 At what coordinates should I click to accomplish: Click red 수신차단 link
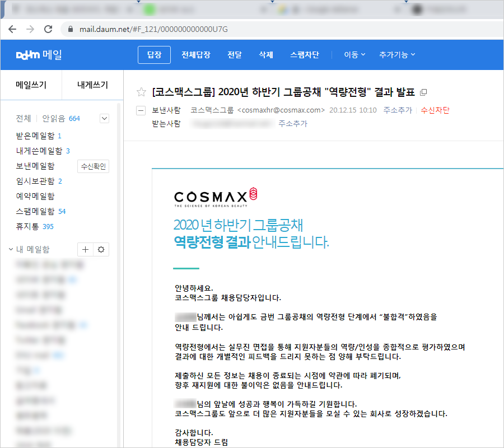pyautogui.click(x=435, y=110)
